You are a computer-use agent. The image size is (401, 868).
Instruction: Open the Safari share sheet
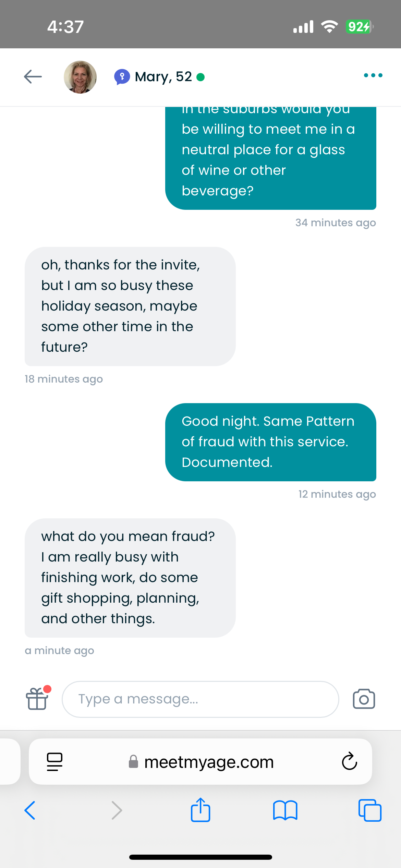[200, 810]
